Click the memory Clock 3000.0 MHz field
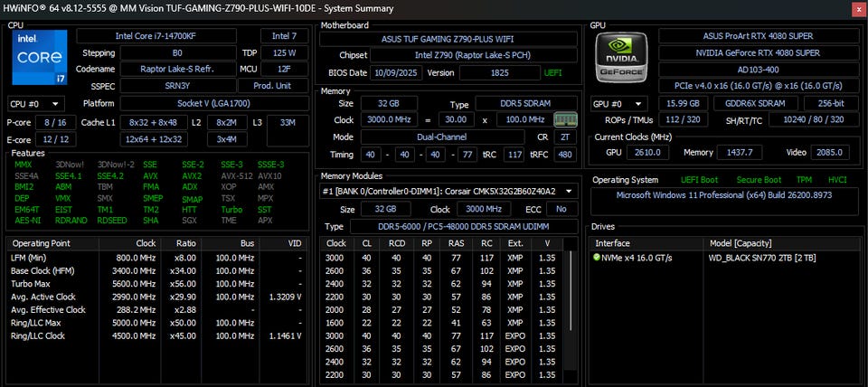The height and width of the screenshot is (387, 868). (x=391, y=119)
